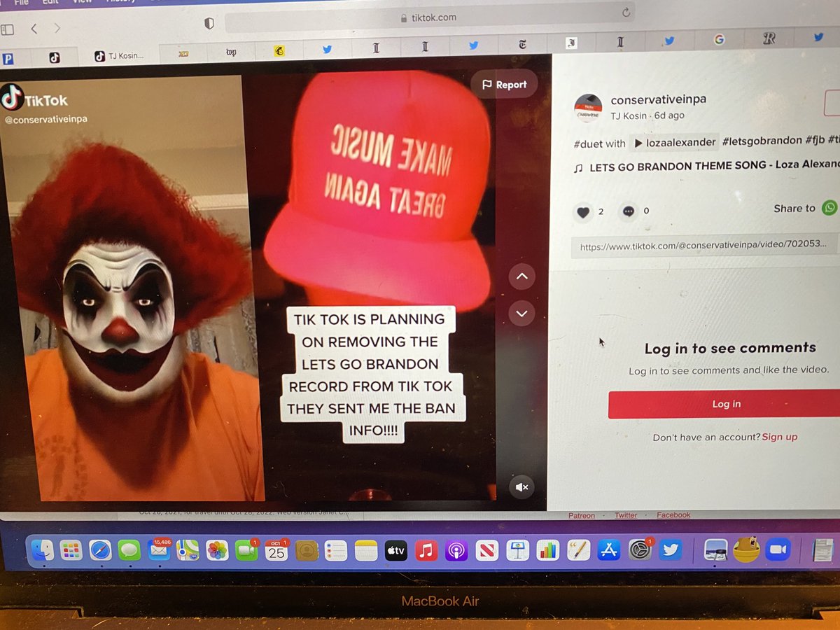Unmute the video with the speaker icon
Screen dimensions: 840x630
[521, 487]
